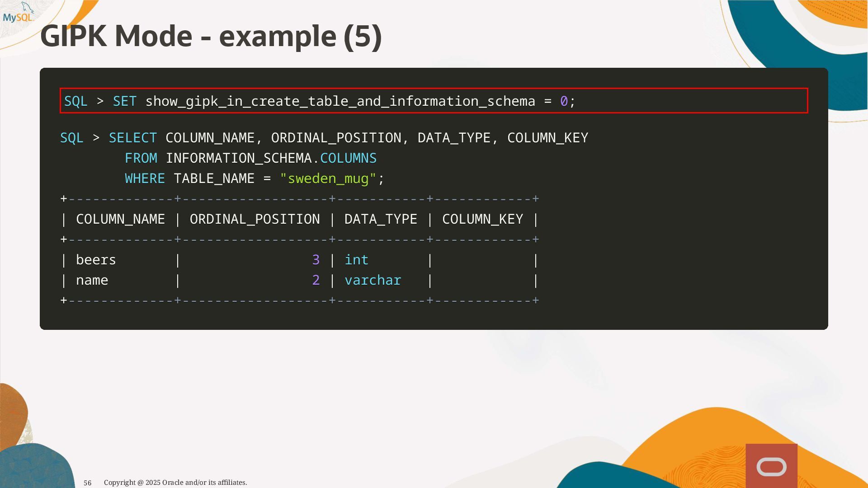Viewport: 868px width, 488px height.
Task: Click the show_gipk_in_create_table_and_information_schema variable name
Action: pyautogui.click(x=340, y=101)
